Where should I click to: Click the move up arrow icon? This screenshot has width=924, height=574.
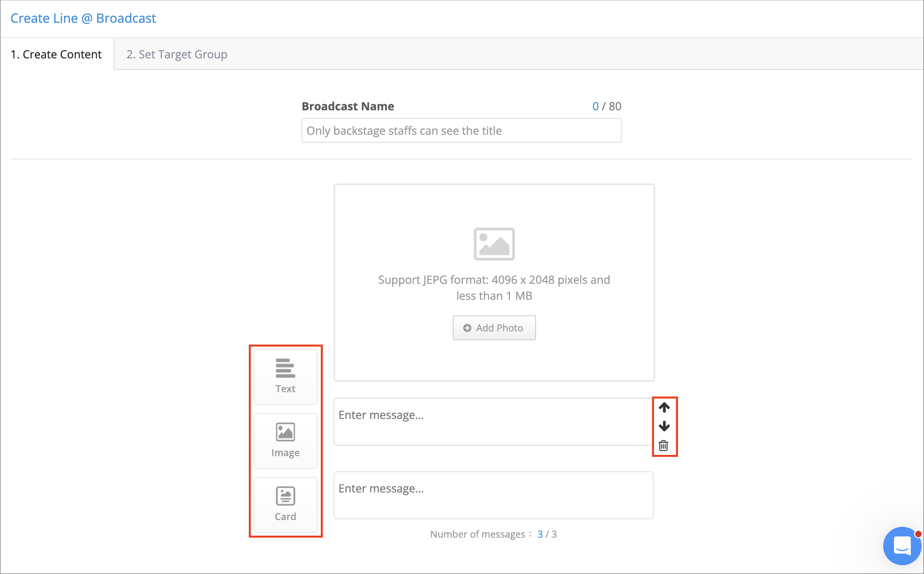click(x=664, y=407)
